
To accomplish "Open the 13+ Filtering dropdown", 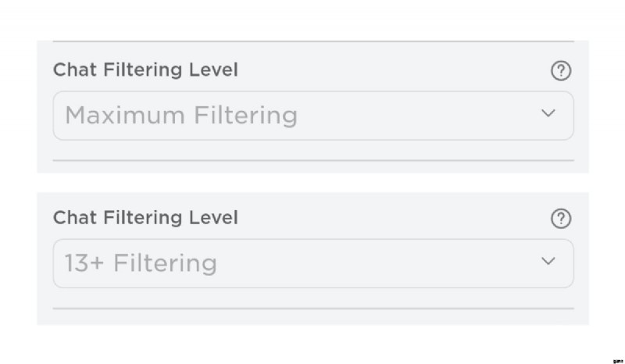I will [x=312, y=263].
